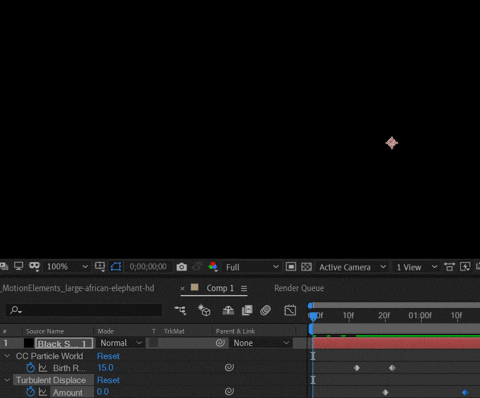Reset the Turbulent Displace effect
The height and width of the screenshot is (398, 480).
(x=108, y=380)
